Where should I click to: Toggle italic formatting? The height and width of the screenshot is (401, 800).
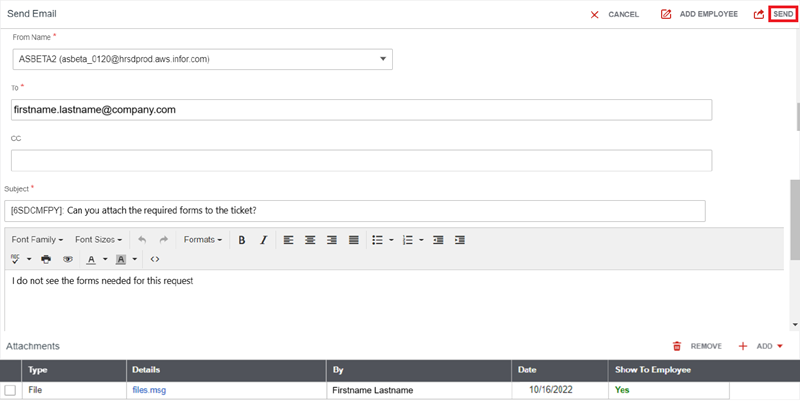(264, 240)
